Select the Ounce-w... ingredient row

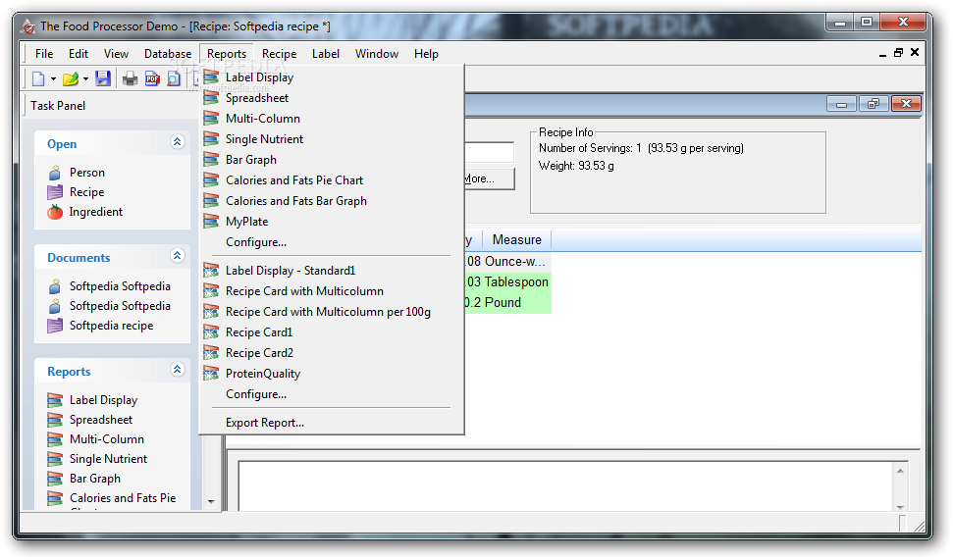tap(506, 262)
